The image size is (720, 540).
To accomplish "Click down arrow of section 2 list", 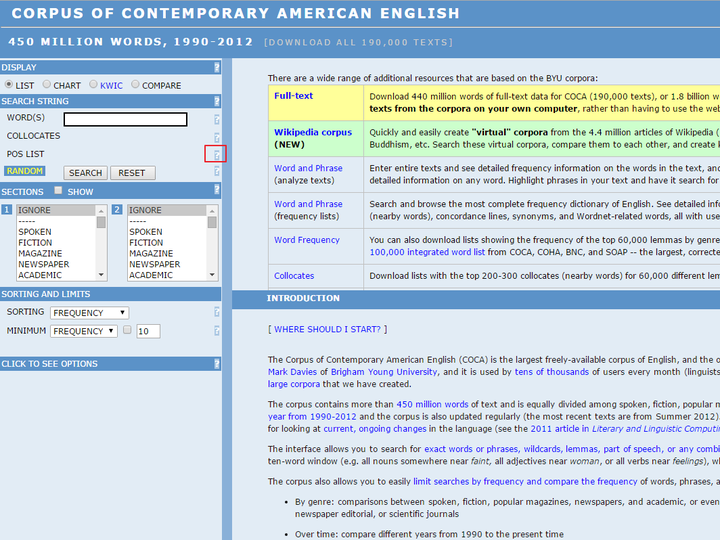I will [x=212, y=275].
